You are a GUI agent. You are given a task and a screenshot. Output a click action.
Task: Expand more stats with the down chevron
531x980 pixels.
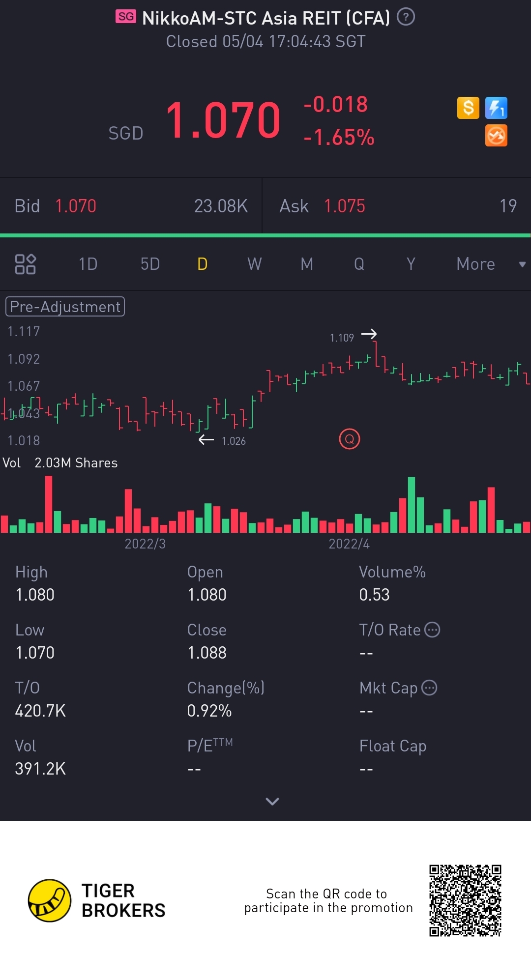272,801
